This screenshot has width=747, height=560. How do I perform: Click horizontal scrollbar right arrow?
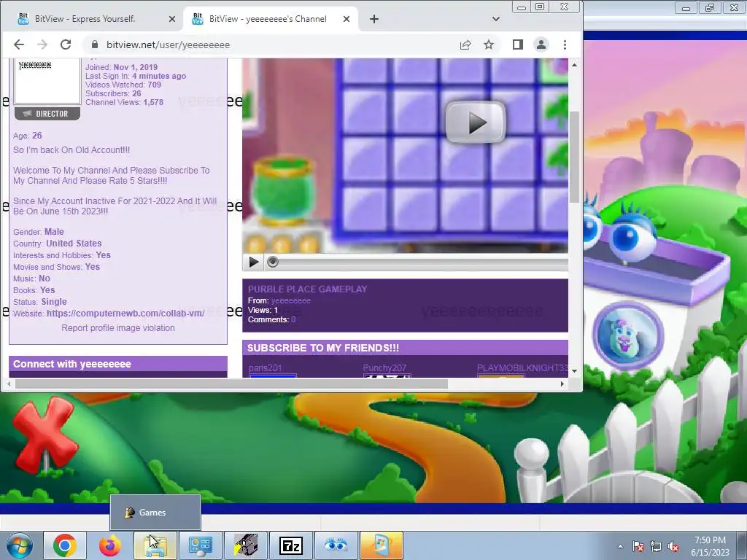pos(562,384)
